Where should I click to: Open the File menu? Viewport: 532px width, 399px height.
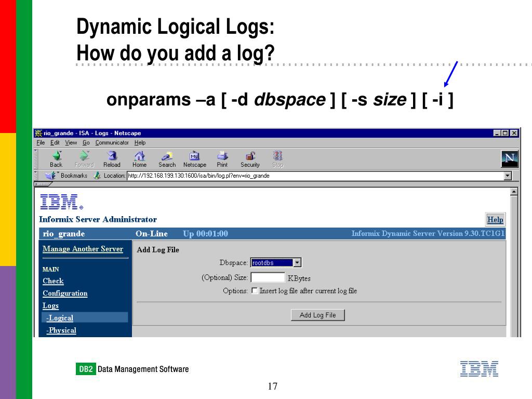pos(41,142)
